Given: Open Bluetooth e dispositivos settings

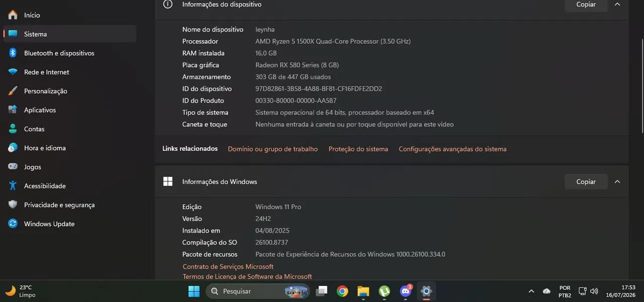Looking at the screenshot, I should click(x=69, y=53).
